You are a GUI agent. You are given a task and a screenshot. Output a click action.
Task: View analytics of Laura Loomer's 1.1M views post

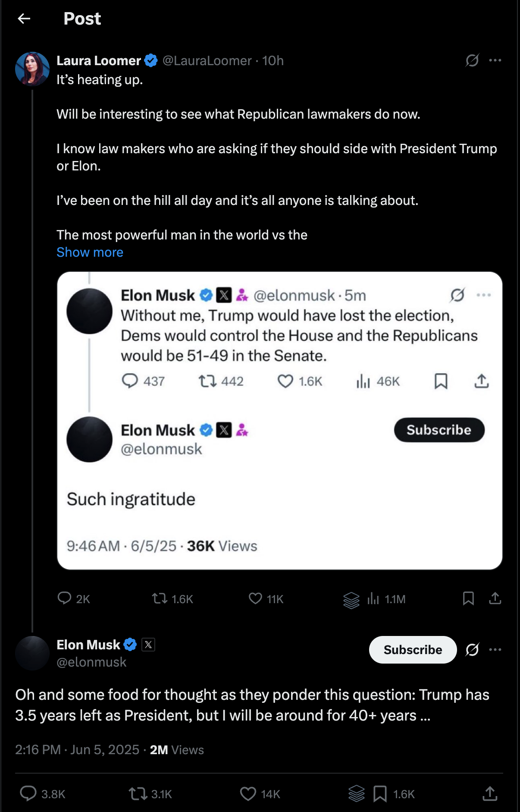click(373, 599)
